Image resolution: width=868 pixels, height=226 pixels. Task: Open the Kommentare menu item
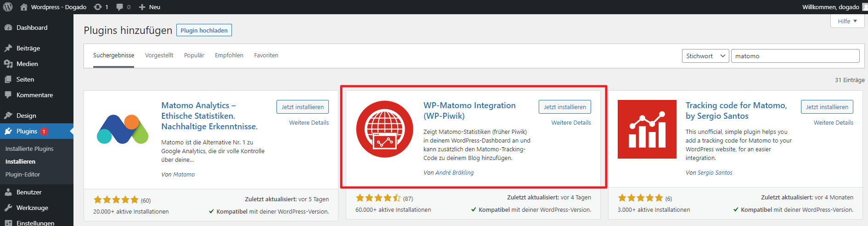[37, 95]
